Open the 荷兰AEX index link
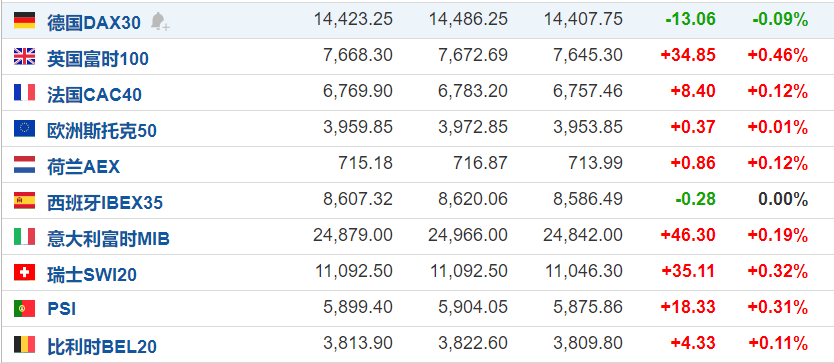Viewport: 834px width, 363px height. click(84, 167)
